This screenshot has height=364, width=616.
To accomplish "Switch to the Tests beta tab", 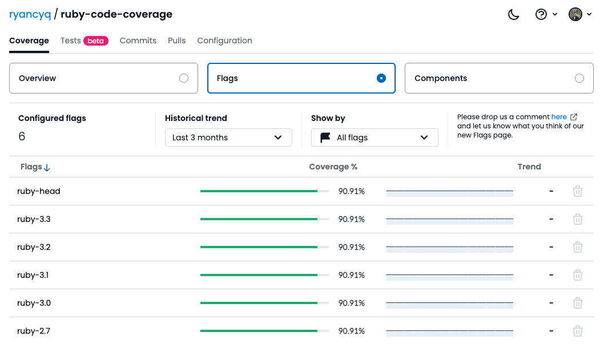I will [84, 41].
